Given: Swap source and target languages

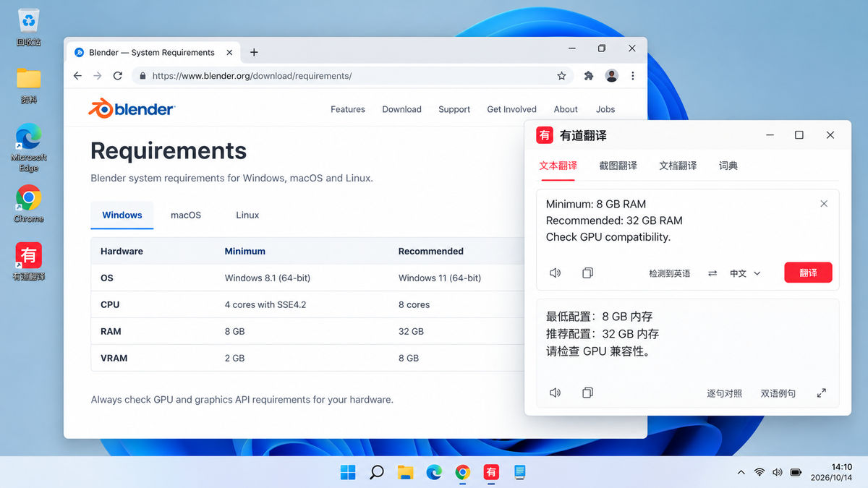Looking at the screenshot, I should coord(712,273).
